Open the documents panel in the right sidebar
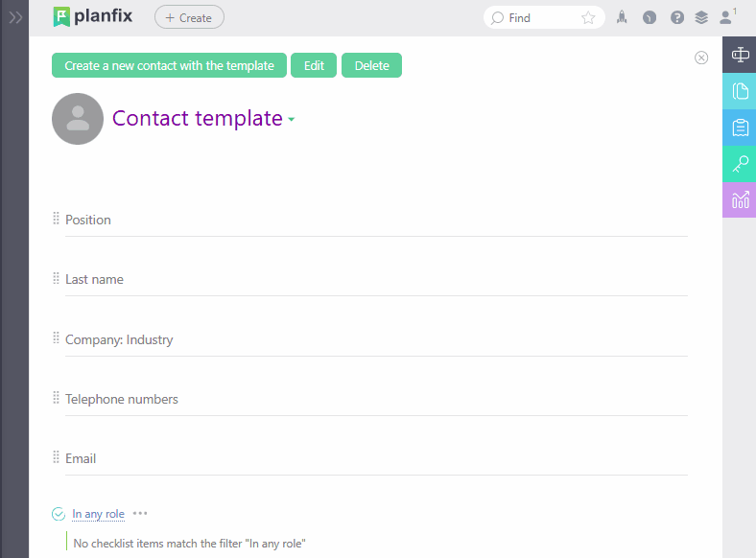This screenshot has height=558, width=756. click(740, 91)
